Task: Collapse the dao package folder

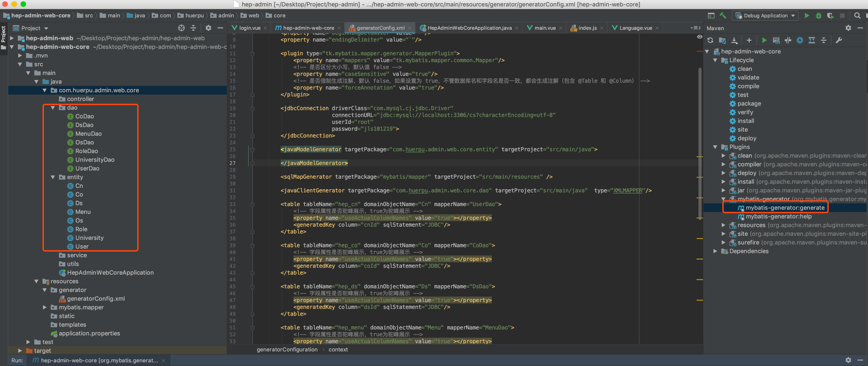Action: coord(53,108)
